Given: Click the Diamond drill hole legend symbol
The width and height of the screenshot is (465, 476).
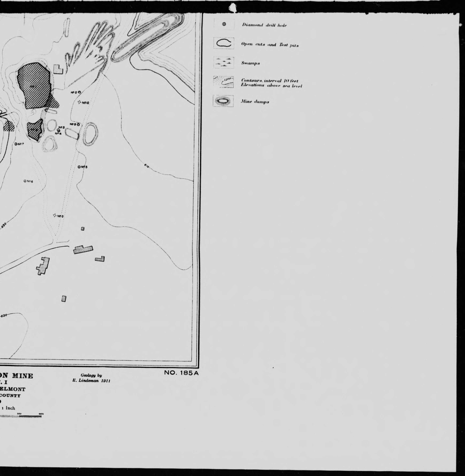Looking at the screenshot, I should (224, 24).
